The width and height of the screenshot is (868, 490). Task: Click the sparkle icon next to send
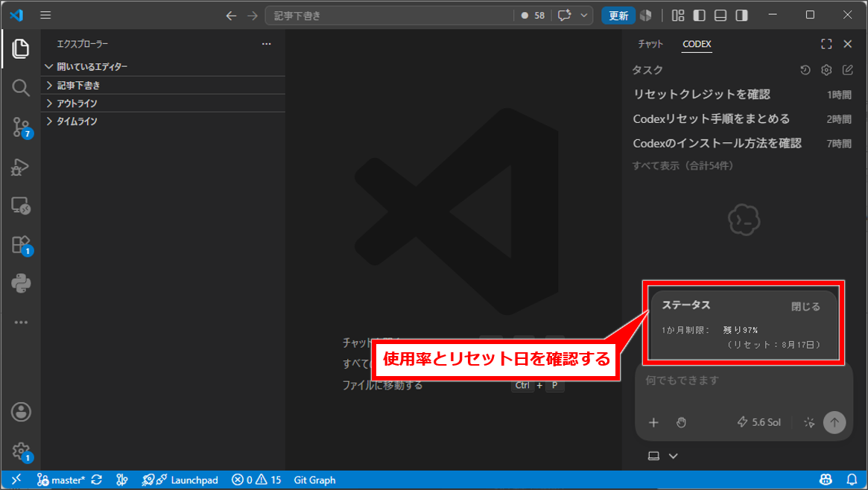tap(809, 422)
